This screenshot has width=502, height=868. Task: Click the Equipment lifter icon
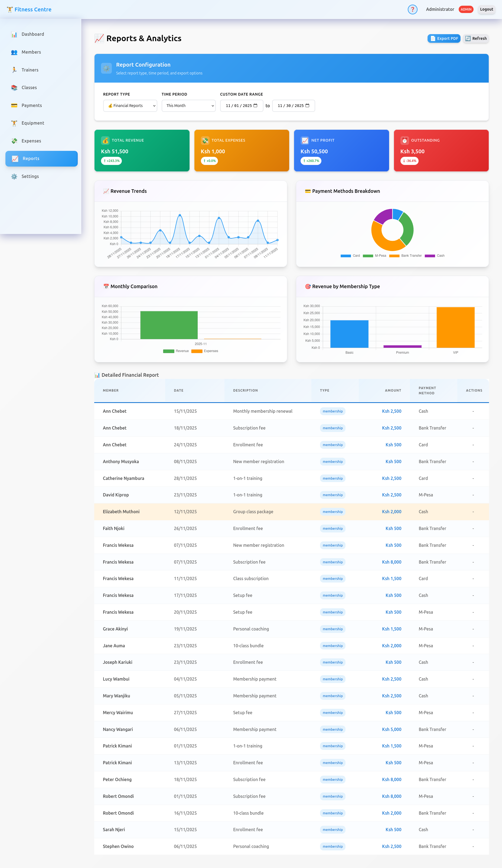[x=14, y=123]
